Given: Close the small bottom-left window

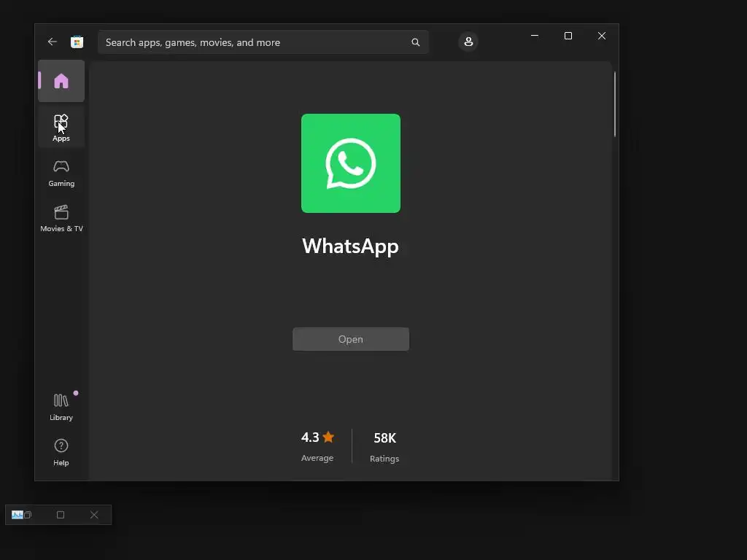Looking at the screenshot, I should click(x=94, y=515).
